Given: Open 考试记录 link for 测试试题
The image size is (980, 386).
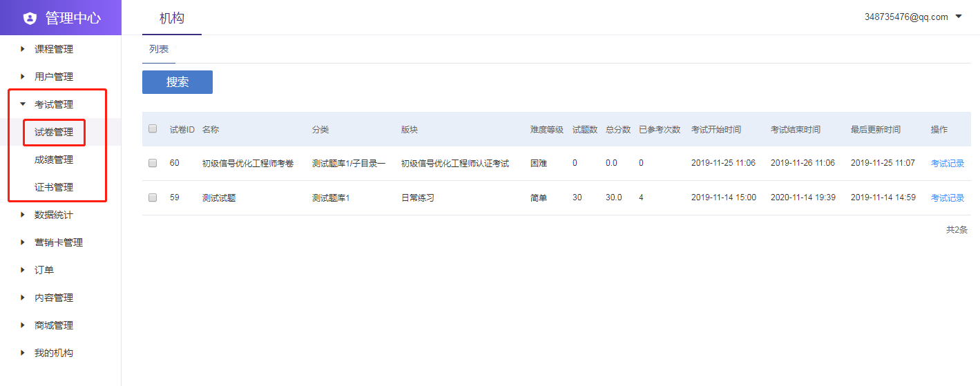Looking at the screenshot, I should [x=947, y=197].
